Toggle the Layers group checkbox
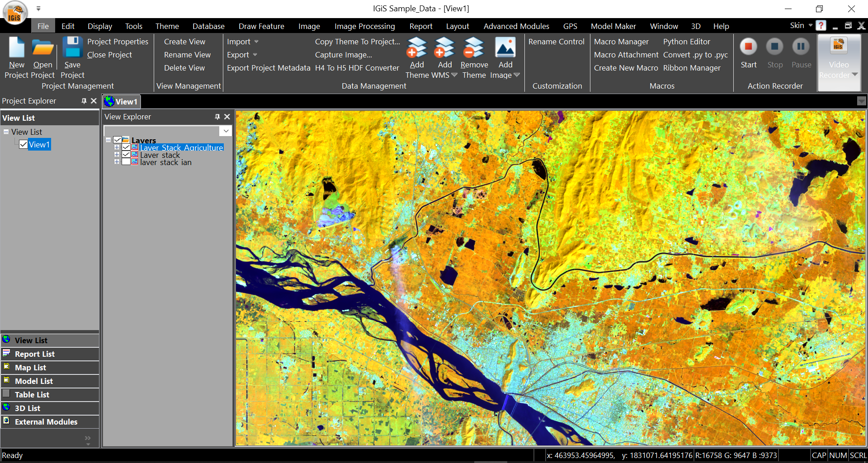868x463 pixels. 118,140
